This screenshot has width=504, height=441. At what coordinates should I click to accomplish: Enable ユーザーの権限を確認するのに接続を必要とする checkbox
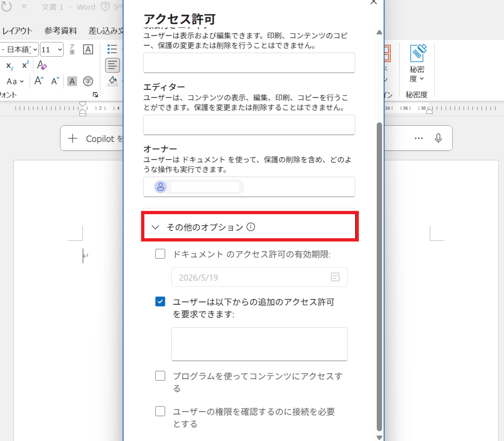point(160,411)
